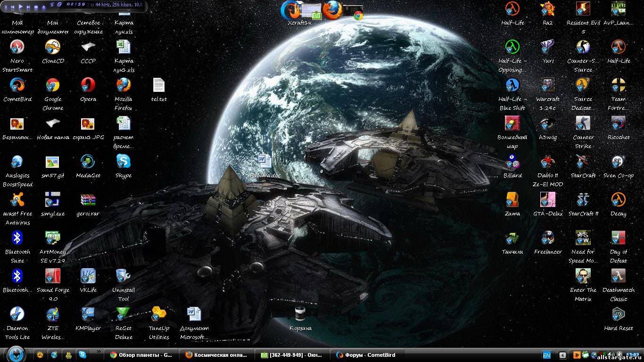Switch to Обзор планеты Chrome taskbar window
Image resolution: width=644 pixels, height=362 pixels.
pyautogui.click(x=141, y=355)
